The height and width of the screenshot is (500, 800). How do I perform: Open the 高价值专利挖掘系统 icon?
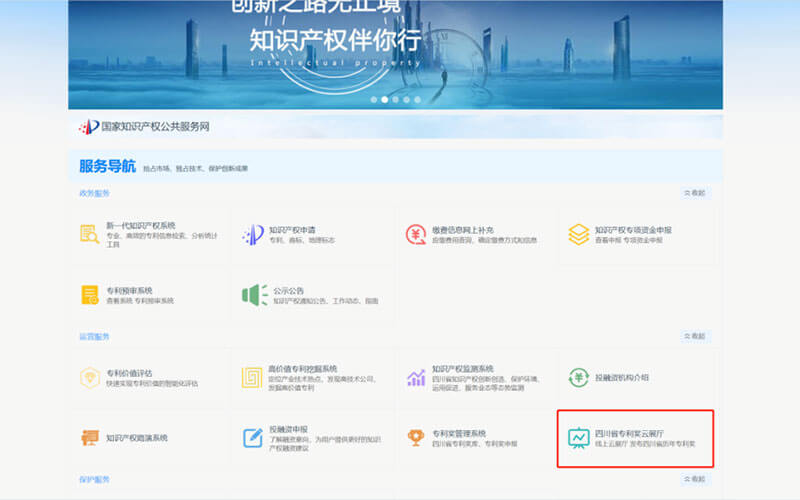252,378
